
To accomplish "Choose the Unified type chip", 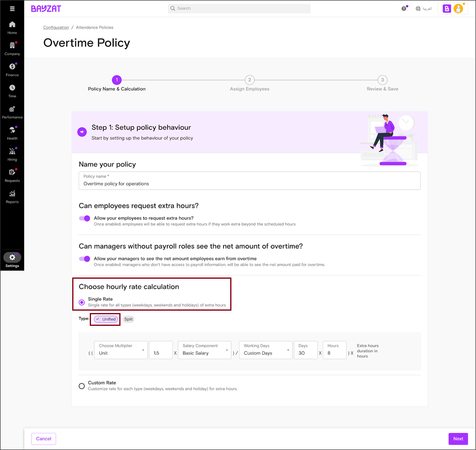I will [106, 319].
